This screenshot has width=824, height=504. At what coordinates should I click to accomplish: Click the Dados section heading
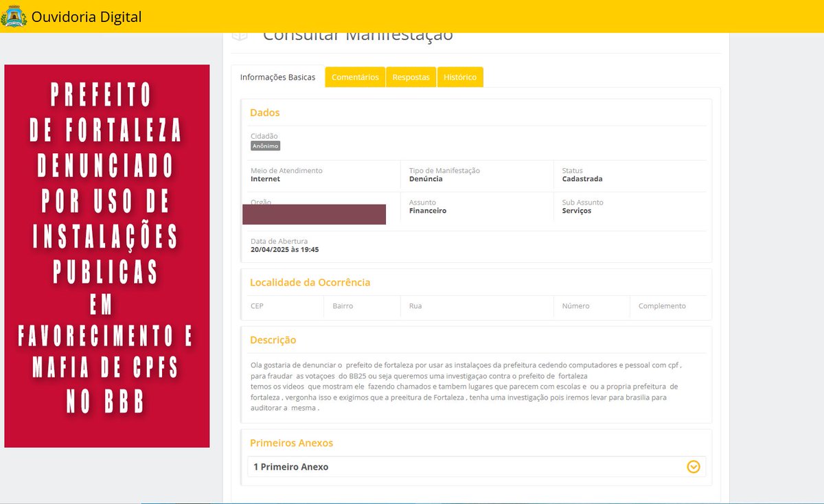pos(265,113)
